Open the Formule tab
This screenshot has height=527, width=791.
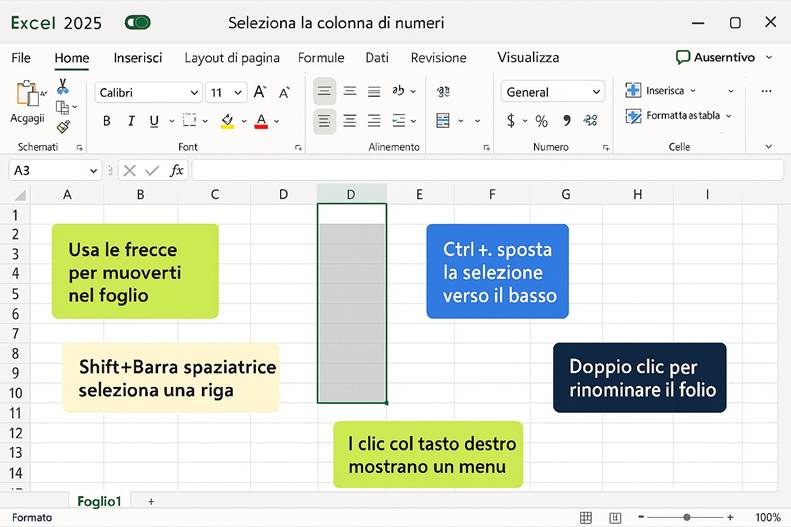[x=321, y=58]
